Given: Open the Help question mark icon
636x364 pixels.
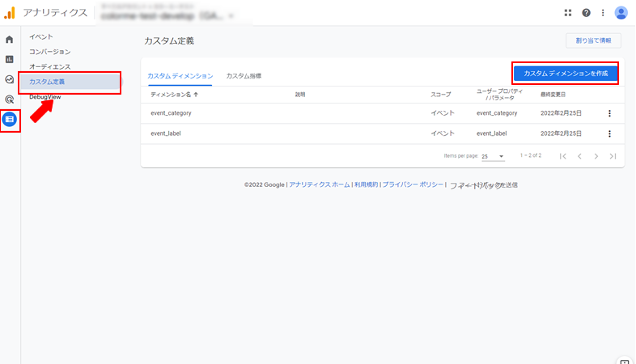Looking at the screenshot, I should coord(586,13).
